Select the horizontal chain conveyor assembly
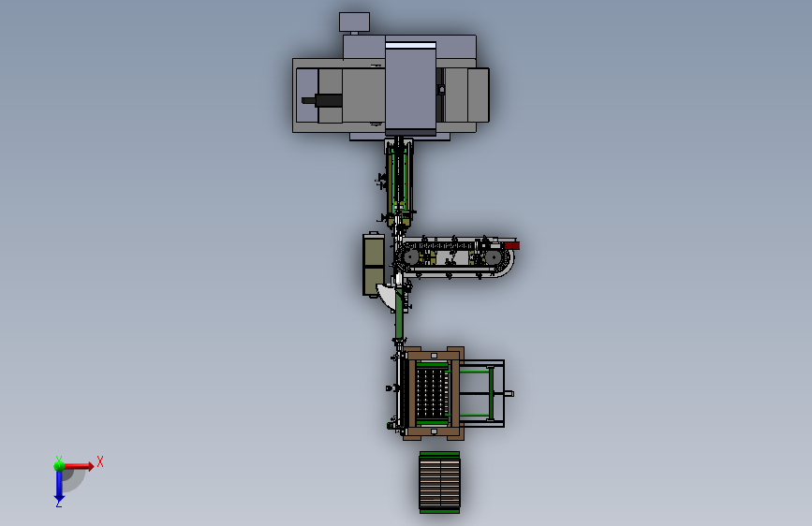 [456, 257]
